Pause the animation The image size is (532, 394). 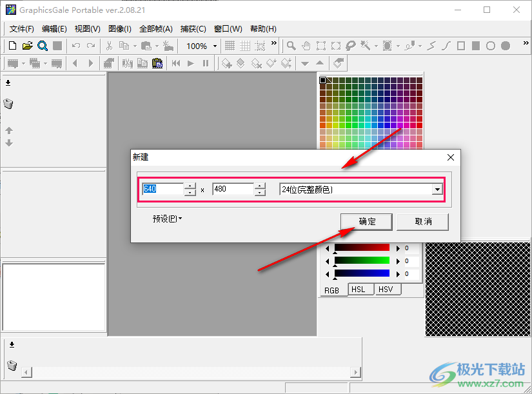coord(206,63)
